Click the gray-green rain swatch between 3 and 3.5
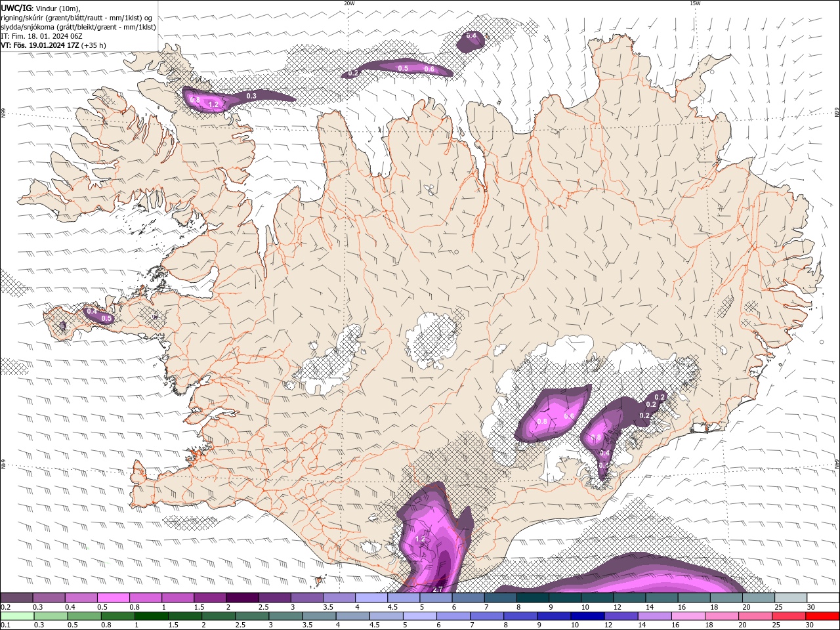 click(x=285, y=616)
